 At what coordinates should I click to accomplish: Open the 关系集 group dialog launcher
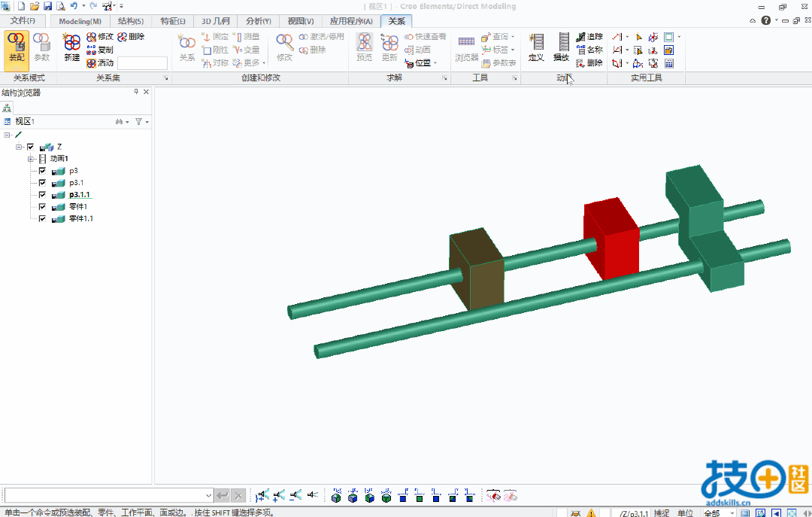[166, 78]
